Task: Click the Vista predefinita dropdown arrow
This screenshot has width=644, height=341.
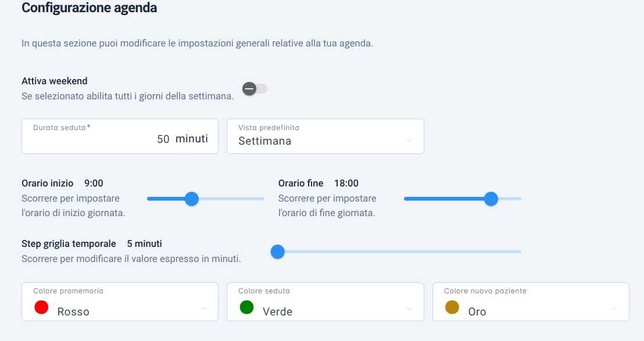Action: (409, 141)
